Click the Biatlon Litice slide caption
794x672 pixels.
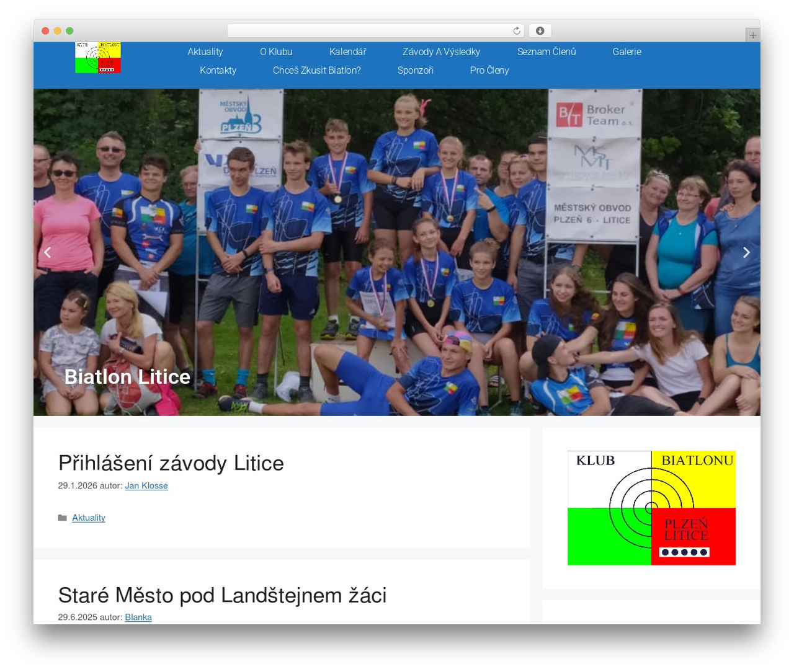pos(127,377)
